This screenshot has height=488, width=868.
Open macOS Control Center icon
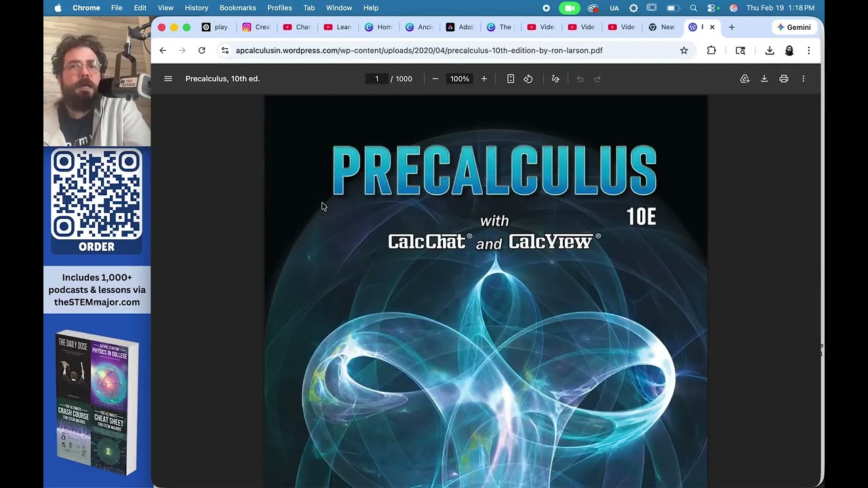(713, 8)
